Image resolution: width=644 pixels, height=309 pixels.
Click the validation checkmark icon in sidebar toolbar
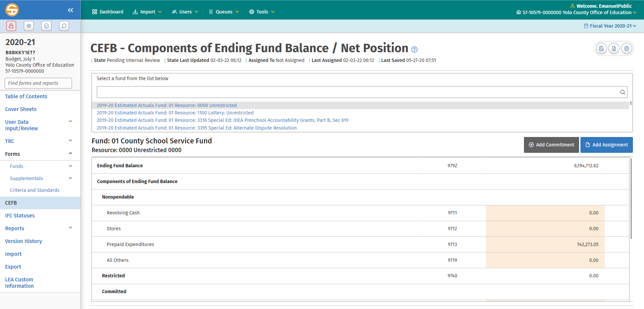tap(46, 26)
